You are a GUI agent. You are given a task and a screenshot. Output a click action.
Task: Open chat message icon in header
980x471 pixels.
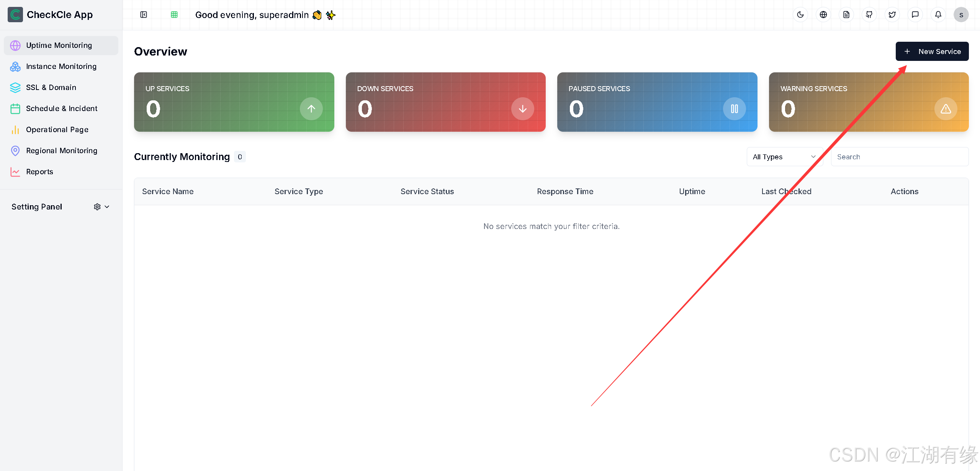tap(915, 15)
